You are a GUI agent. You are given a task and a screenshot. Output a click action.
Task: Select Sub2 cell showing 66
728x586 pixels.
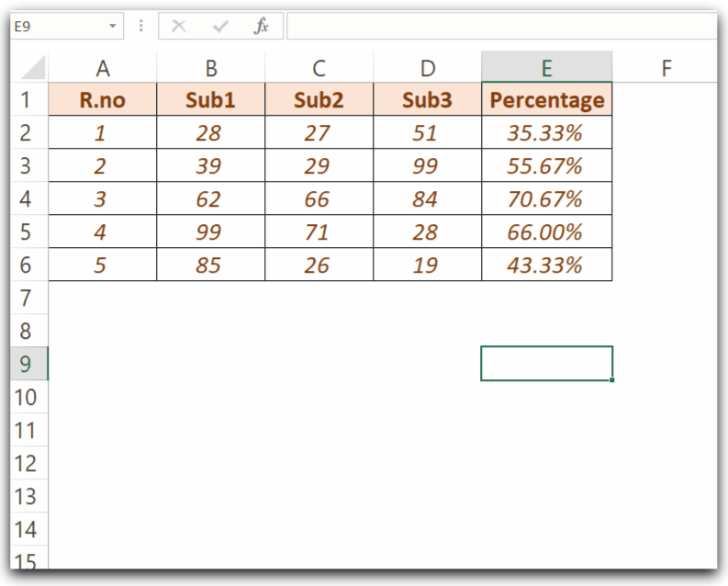coord(319,198)
